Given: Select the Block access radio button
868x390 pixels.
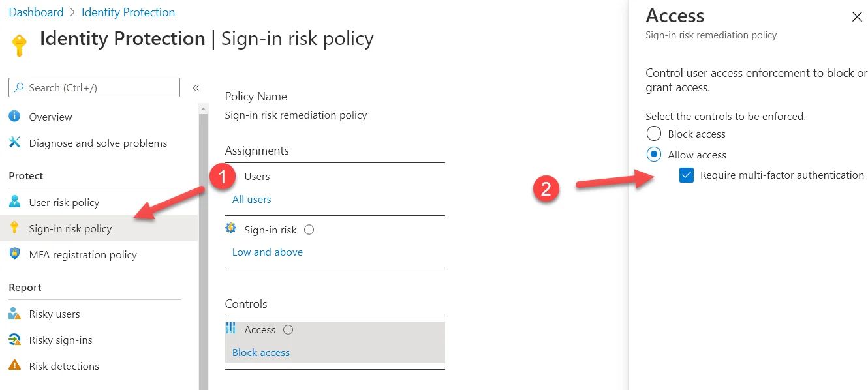Looking at the screenshot, I should pos(653,134).
